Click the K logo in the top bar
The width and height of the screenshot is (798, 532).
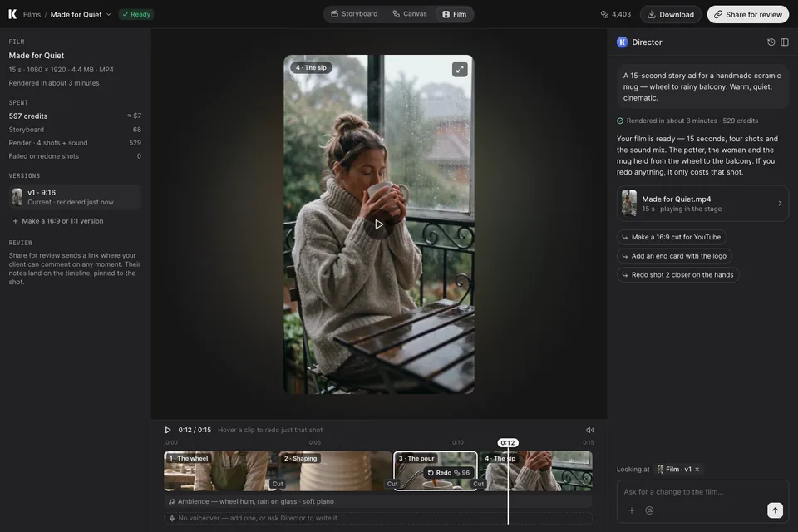(12, 14)
